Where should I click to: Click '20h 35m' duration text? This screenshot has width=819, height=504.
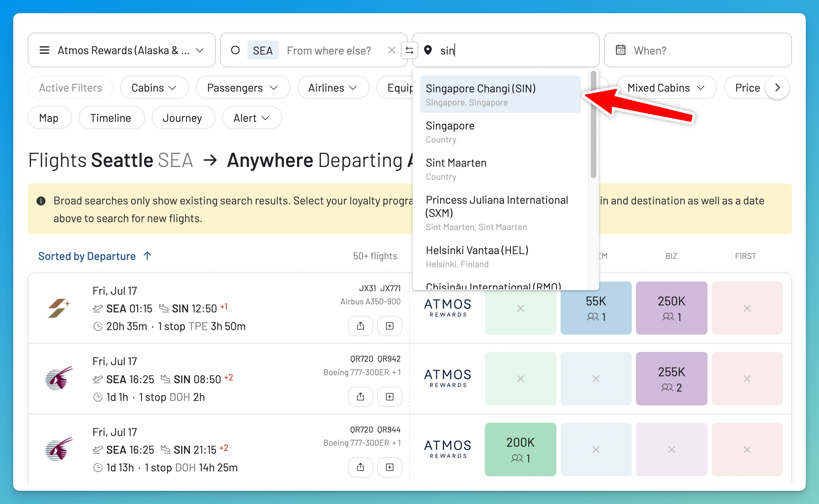(126, 326)
